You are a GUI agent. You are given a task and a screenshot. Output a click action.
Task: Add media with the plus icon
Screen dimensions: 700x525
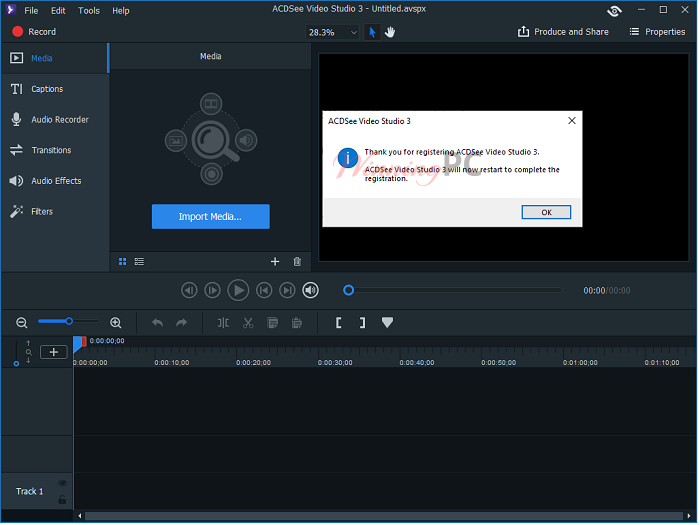click(275, 262)
